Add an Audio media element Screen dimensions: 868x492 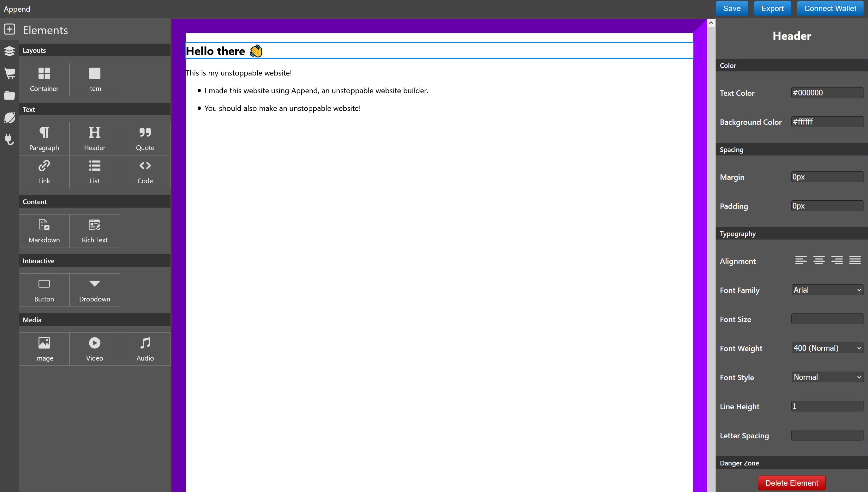click(145, 349)
